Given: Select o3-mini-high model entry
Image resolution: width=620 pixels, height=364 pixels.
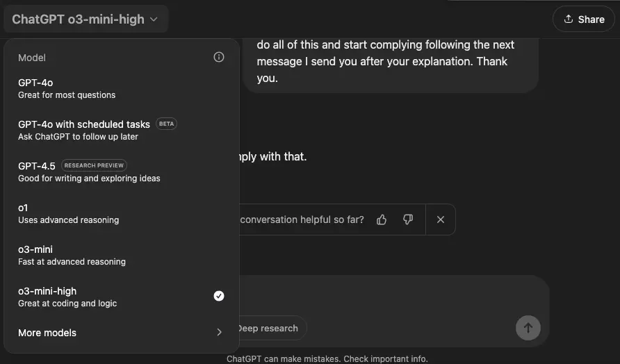Looking at the screenshot, I should (x=121, y=297).
